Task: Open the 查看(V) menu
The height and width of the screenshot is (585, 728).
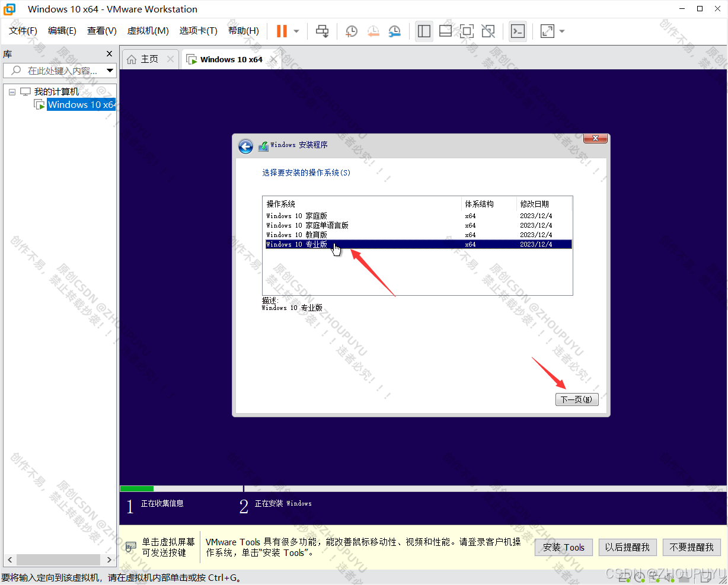Action: point(102,31)
